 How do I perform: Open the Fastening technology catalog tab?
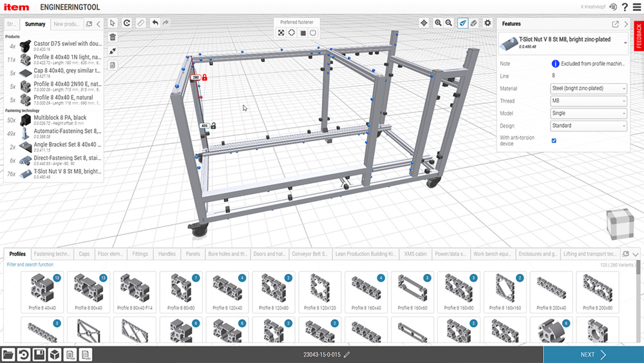coord(52,254)
